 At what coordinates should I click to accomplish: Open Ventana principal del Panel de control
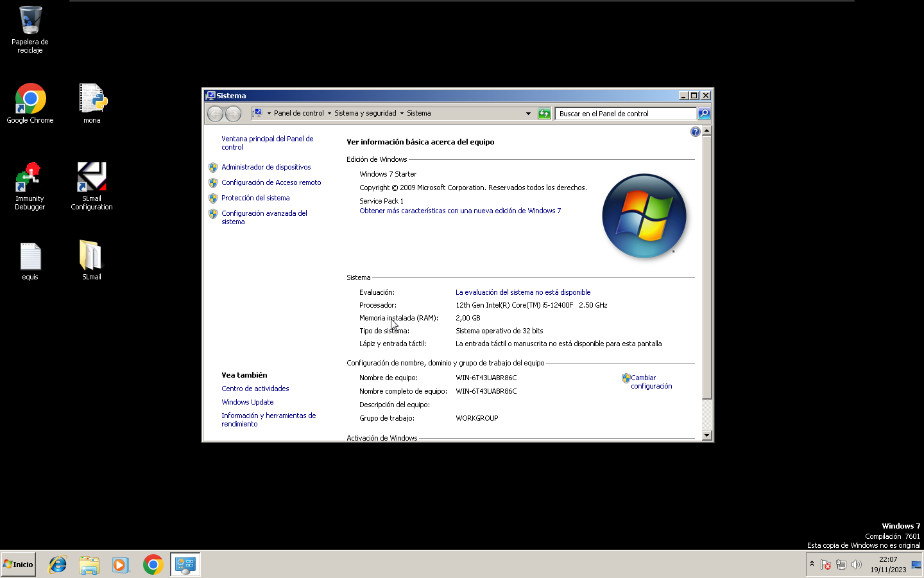coord(268,143)
